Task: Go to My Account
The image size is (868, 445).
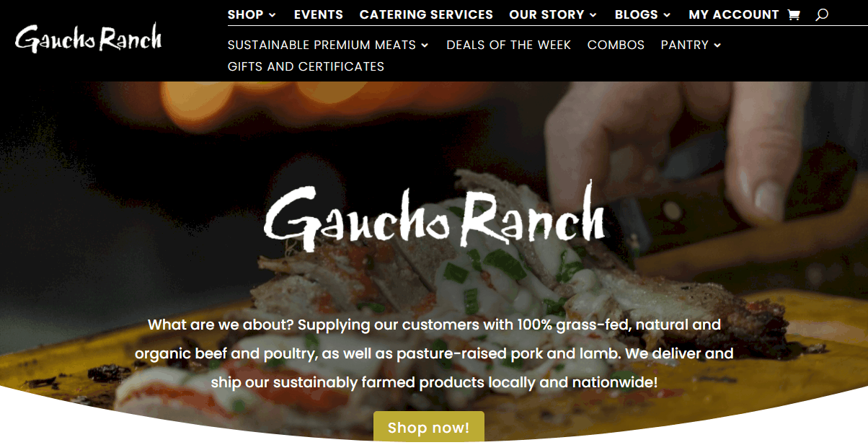Action: coord(734,14)
